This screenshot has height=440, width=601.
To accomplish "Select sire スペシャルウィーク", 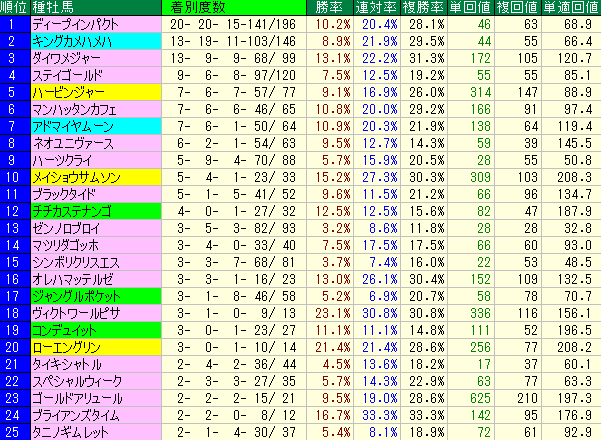I will tap(96, 381).
